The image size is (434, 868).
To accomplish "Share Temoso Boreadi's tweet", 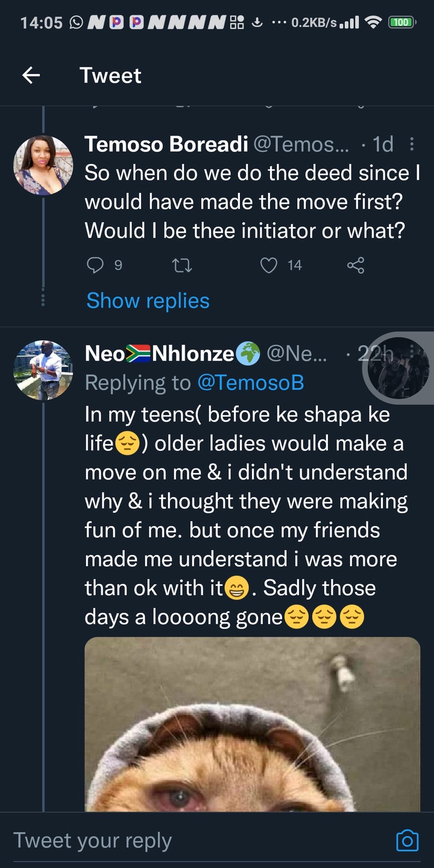I will point(356,265).
